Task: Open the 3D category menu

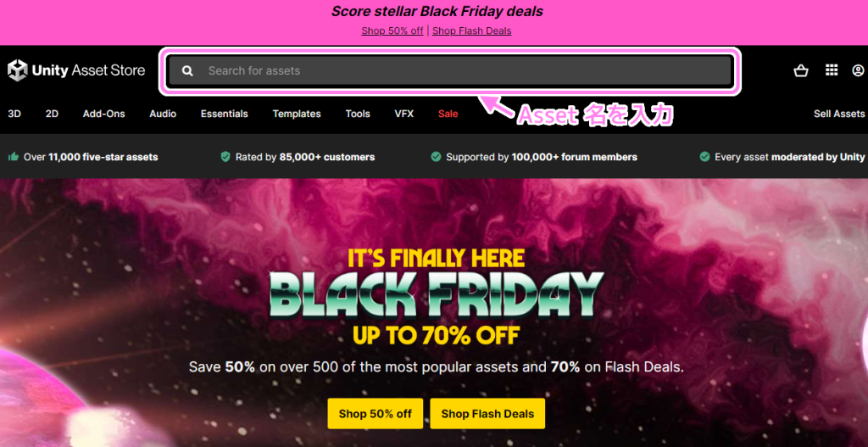Action: 14,114
